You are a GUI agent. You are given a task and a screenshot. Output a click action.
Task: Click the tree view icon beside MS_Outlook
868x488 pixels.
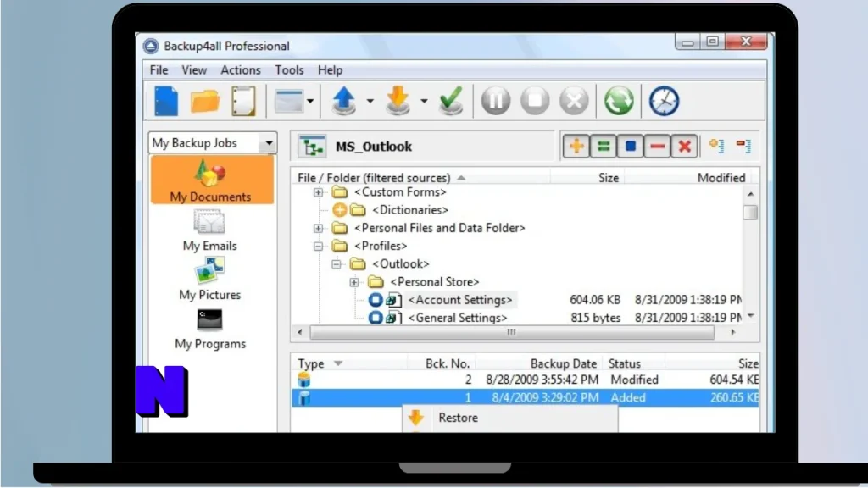[312, 147]
